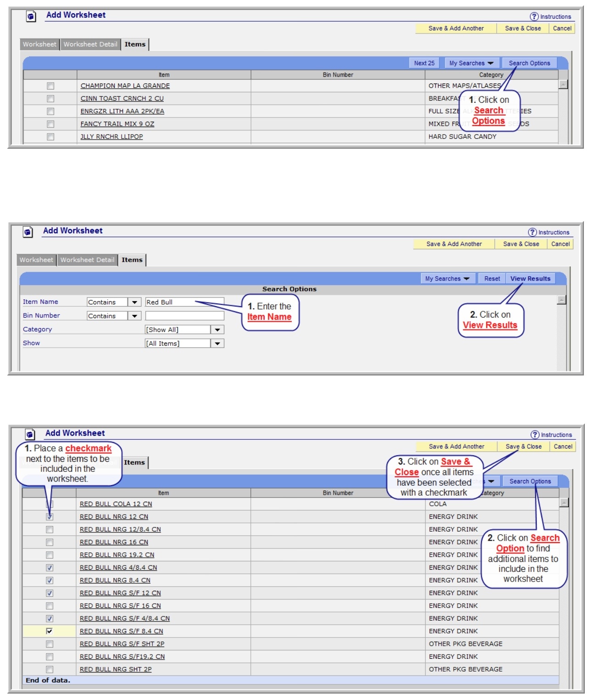The height and width of the screenshot is (700, 594).
Task: Open the RED BULL NRG S/F19.2 CN item link
Action: pyautogui.click(x=122, y=657)
